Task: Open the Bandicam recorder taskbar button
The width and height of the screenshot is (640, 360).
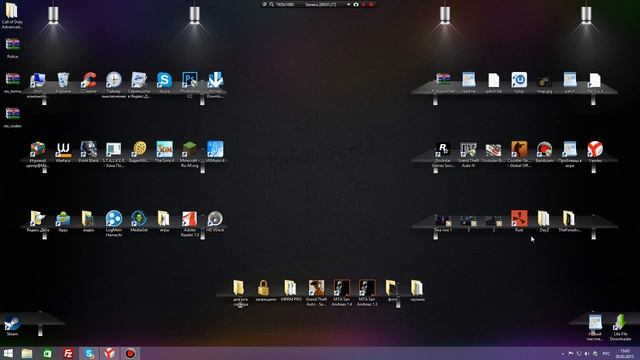Action: tap(130, 353)
